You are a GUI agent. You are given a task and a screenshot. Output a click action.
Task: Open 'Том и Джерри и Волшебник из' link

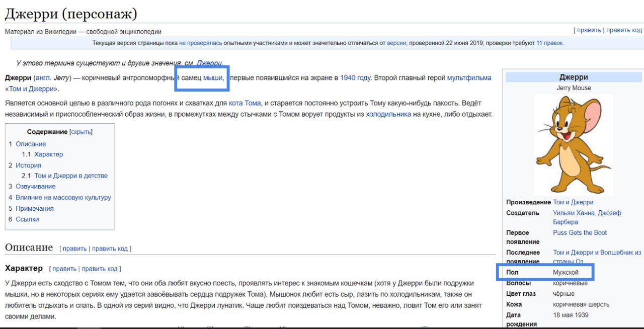[x=597, y=253]
